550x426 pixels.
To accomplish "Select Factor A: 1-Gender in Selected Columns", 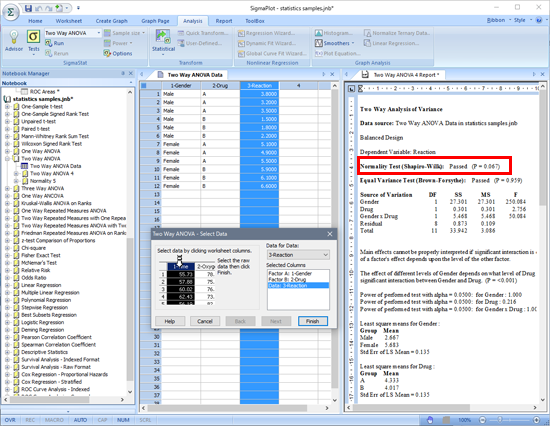I will click(x=290, y=273).
